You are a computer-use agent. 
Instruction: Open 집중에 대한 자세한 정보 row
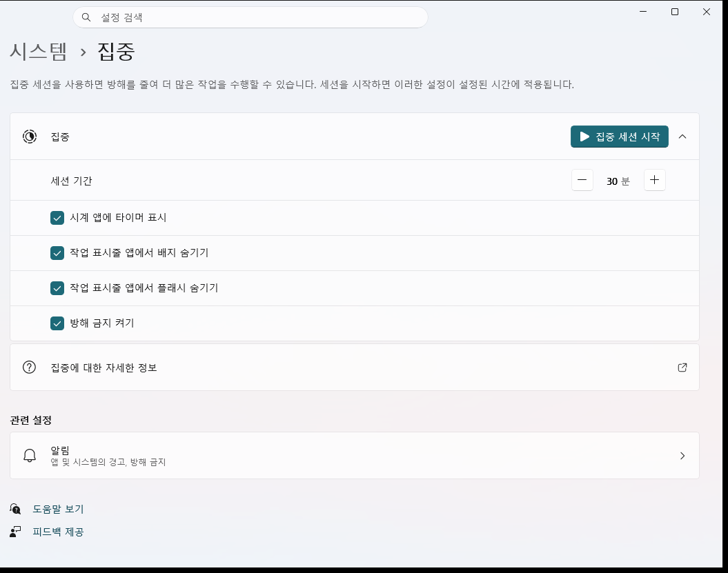click(355, 368)
